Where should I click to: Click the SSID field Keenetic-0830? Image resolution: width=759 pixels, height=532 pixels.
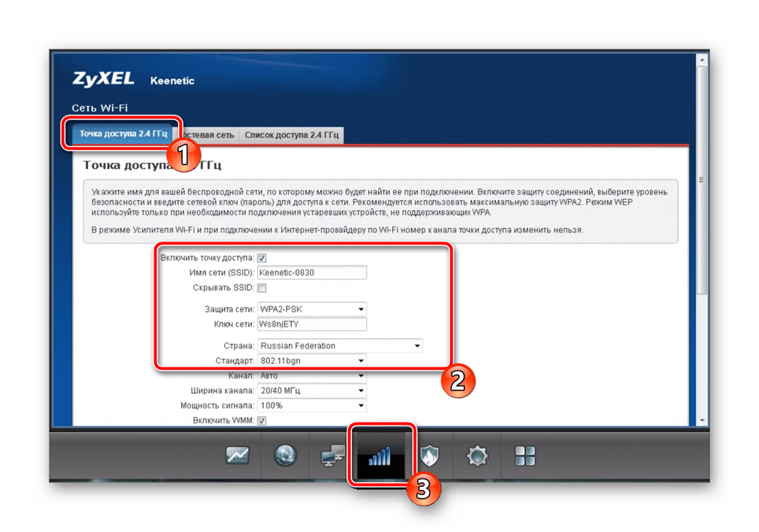pos(313,273)
